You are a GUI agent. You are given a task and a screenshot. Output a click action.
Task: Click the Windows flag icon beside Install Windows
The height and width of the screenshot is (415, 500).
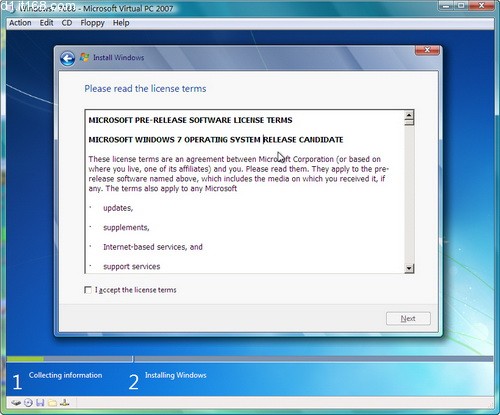click(x=84, y=58)
